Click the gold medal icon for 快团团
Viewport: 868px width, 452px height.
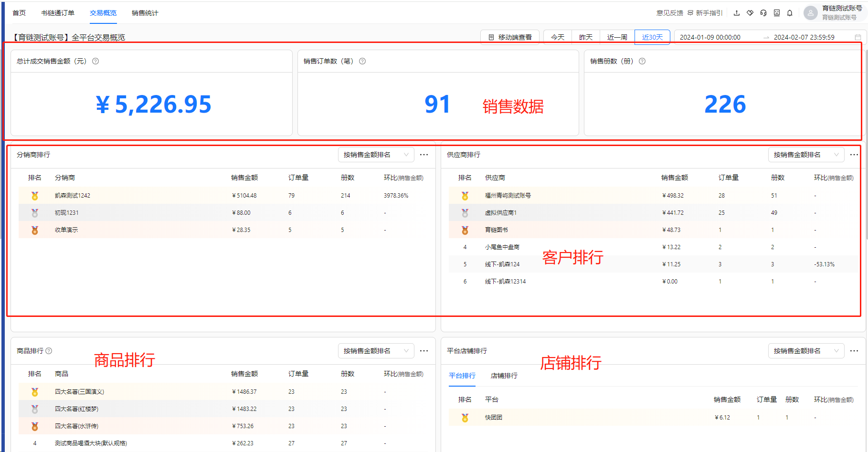tap(465, 418)
